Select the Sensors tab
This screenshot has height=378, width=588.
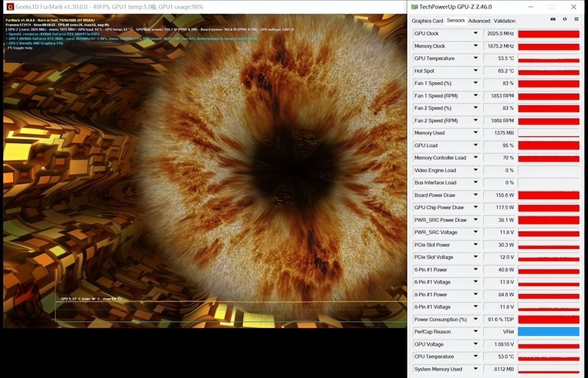point(456,21)
